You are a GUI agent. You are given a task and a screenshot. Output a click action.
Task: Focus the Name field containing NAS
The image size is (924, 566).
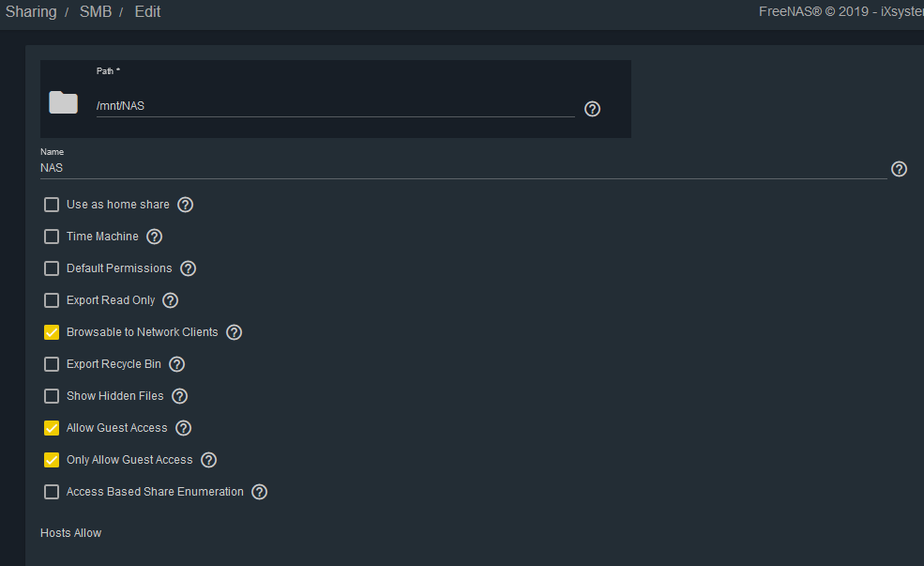tap(463, 168)
